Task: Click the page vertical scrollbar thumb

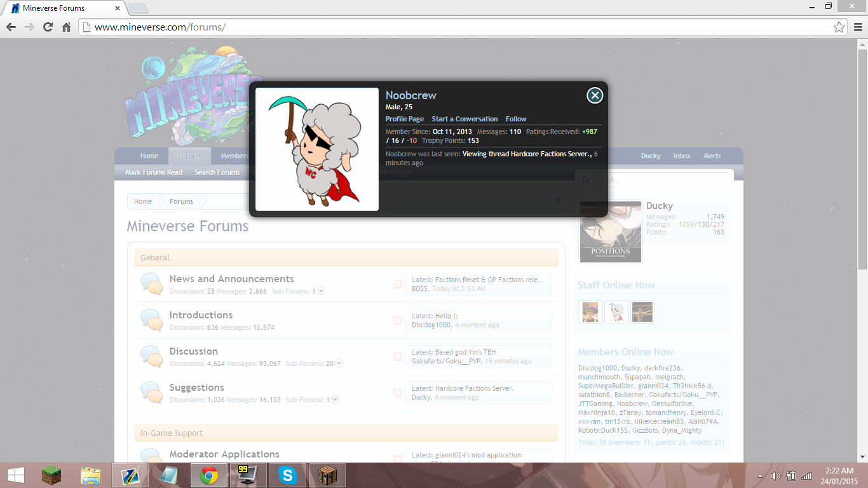Action: 862,159
